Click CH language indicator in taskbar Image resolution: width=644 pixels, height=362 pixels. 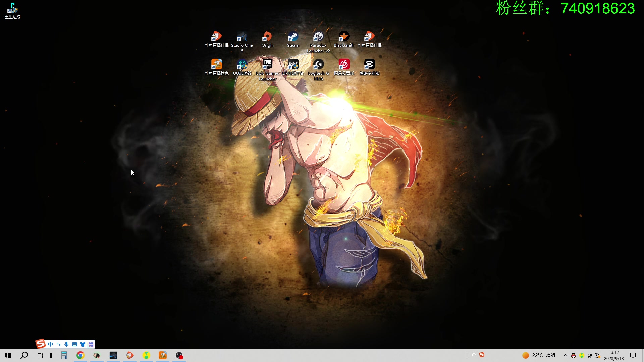point(474,355)
